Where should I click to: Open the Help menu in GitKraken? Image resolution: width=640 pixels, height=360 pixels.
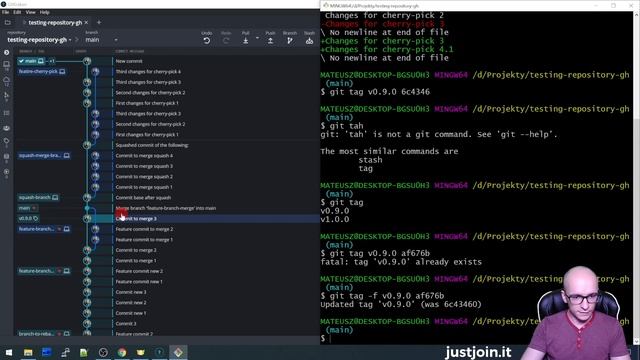(x=44, y=12)
